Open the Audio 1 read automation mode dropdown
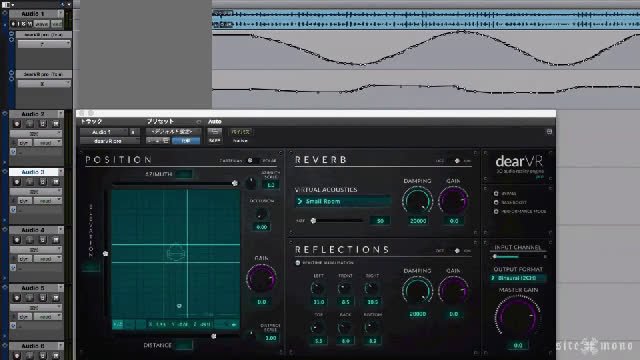 click(x=57, y=24)
